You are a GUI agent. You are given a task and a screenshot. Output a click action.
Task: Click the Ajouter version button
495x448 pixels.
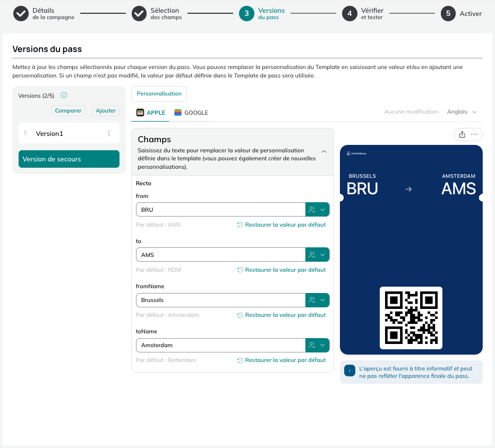(106, 111)
